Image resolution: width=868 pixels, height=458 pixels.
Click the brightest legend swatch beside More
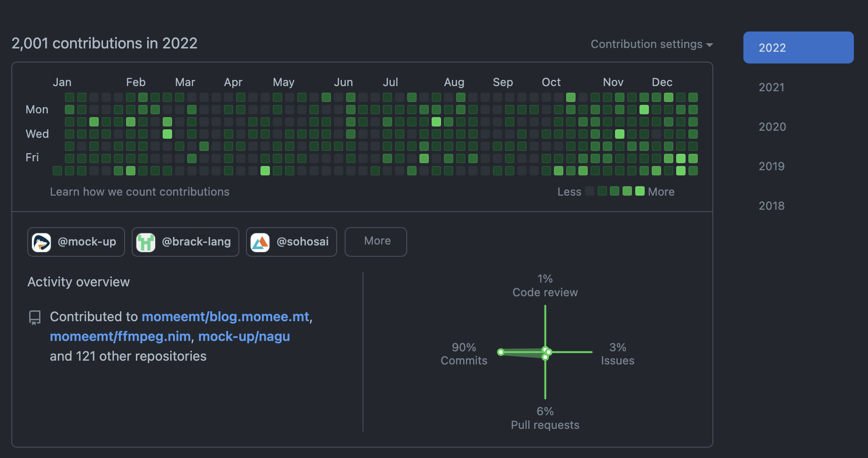(640, 191)
